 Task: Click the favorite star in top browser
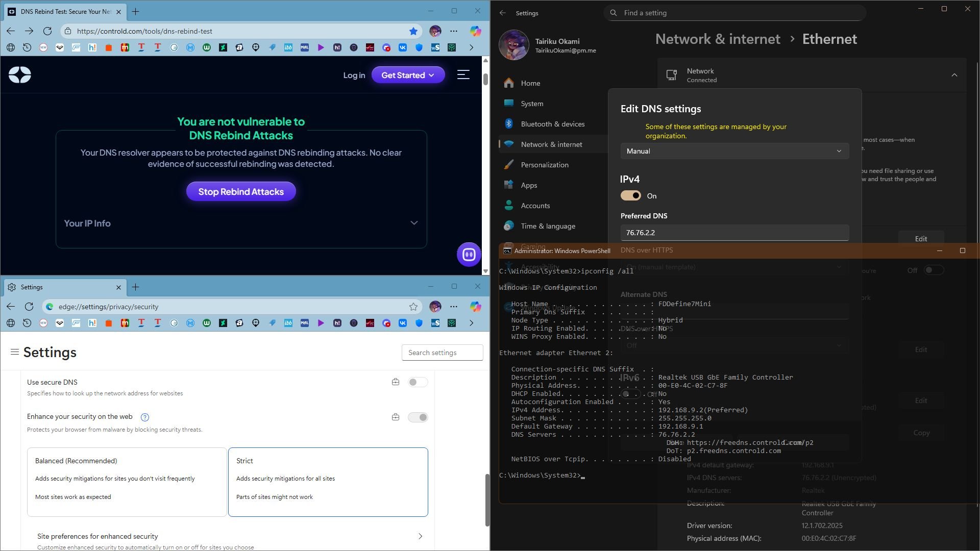tap(413, 31)
